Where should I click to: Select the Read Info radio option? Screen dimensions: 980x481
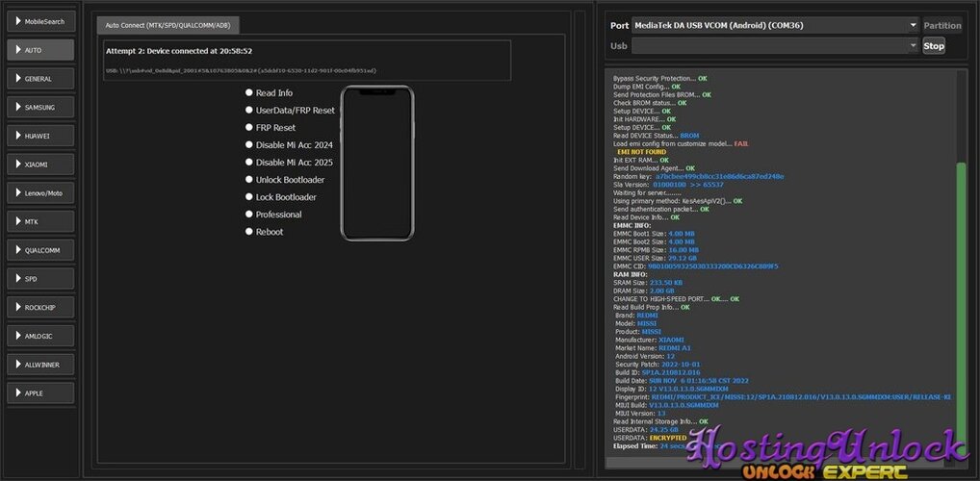point(270,92)
